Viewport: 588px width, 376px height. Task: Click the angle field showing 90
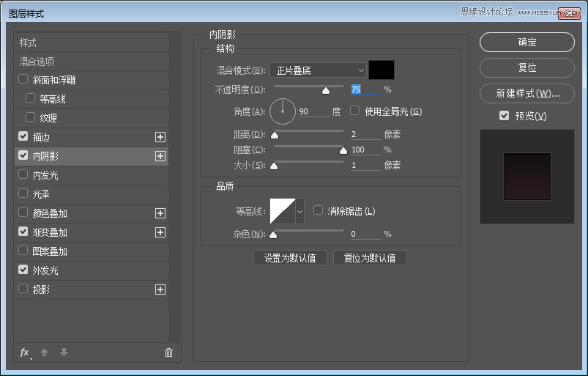(314, 111)
